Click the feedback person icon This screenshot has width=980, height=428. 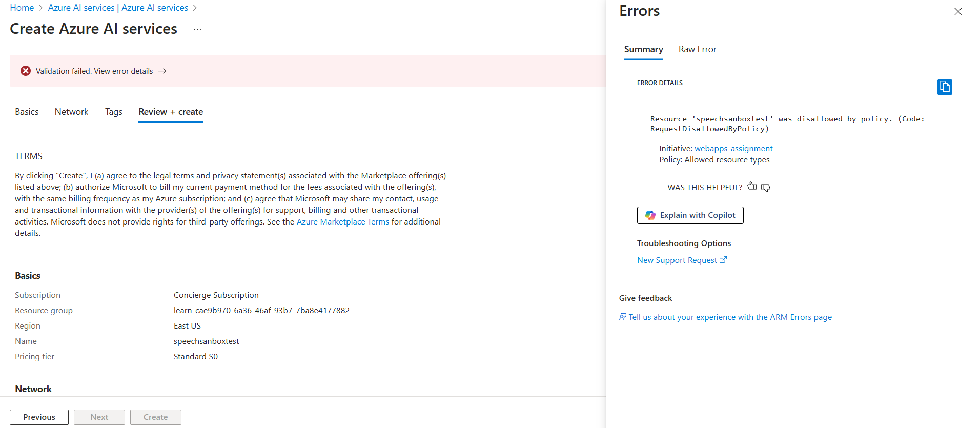point(623,317)
